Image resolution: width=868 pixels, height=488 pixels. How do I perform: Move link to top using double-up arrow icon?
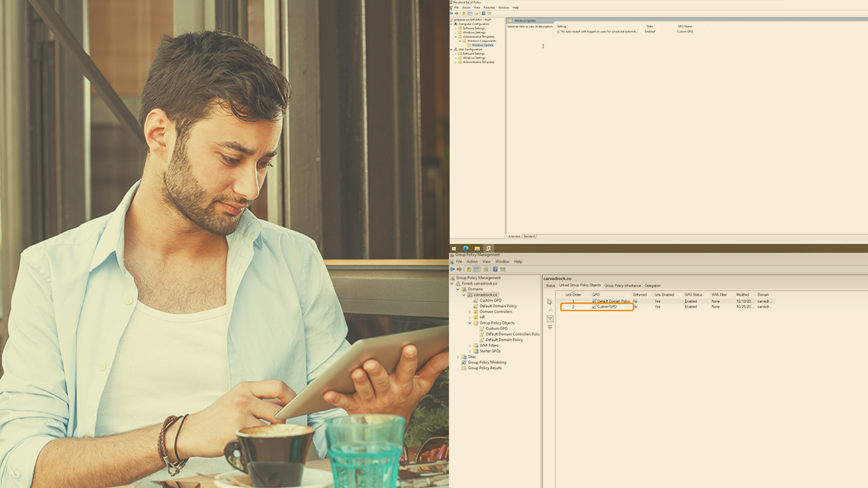[x=550, y=302]
